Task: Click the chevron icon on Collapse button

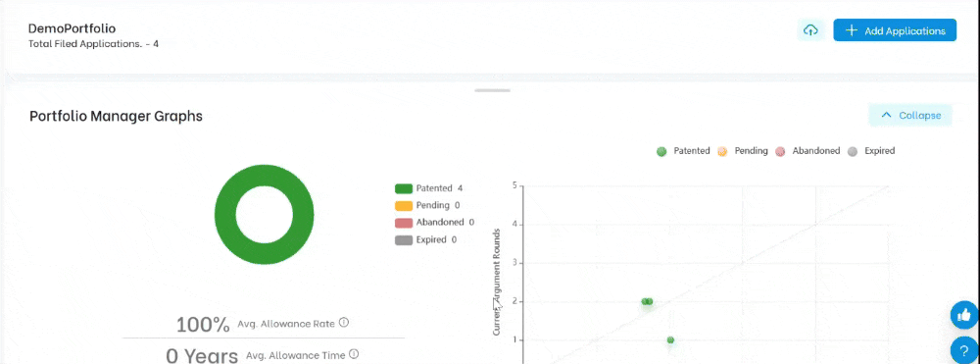Action: tap(886, 115)
